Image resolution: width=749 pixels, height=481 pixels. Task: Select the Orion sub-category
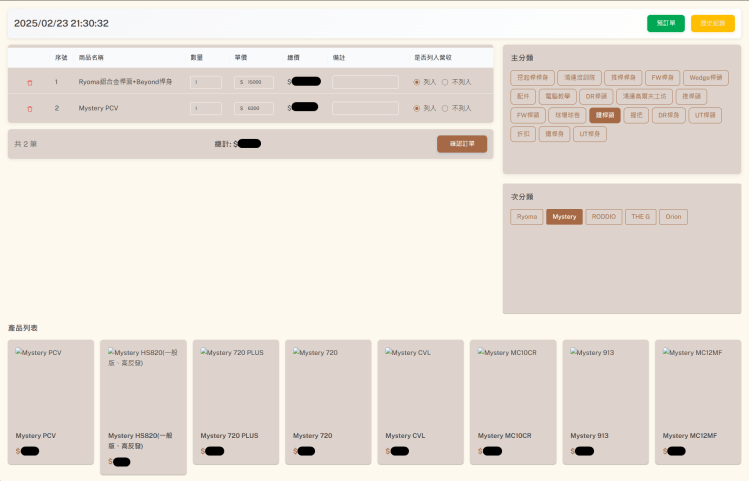click(673, 216)
